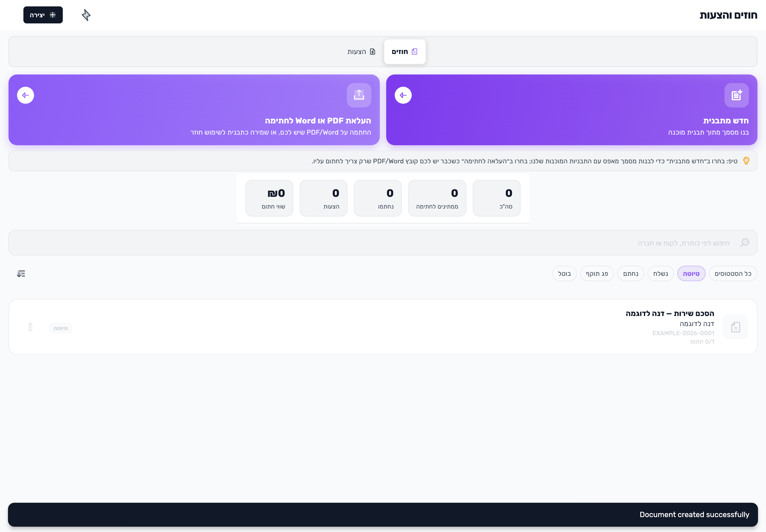Image resolution: width=766 pixels, height=532 pixels.
Task: Click the נחתמו stat card
Action: [378, 198]
